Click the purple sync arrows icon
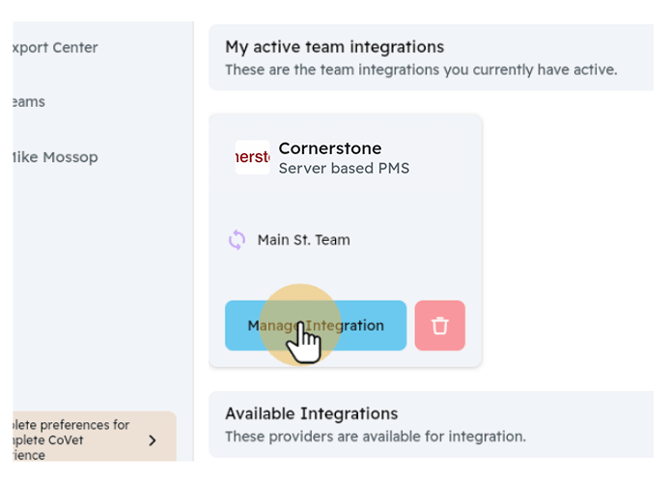This screenshot has height=478, width=670. coord(237,240)
